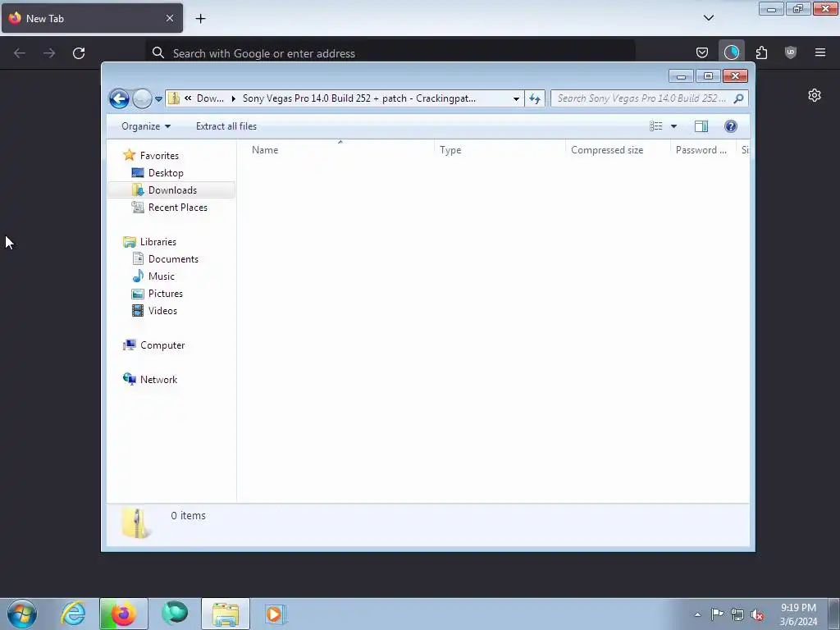
Task: Click the Action Center flag icon
Action: click(x=717, y=614)
